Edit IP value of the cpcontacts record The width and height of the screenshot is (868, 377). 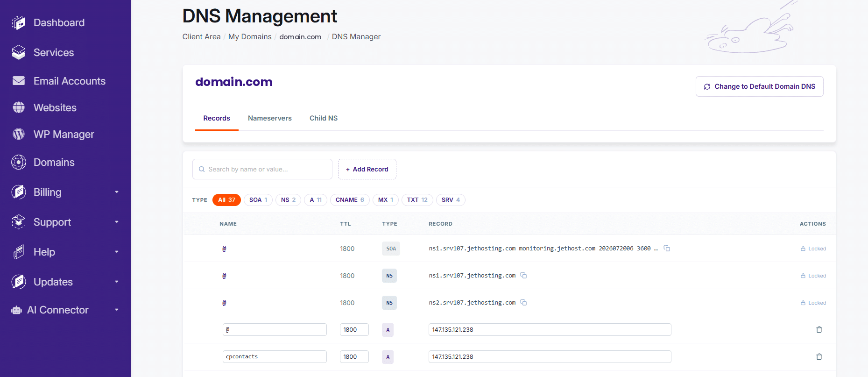pyautogui.click(x=550, y=356)
